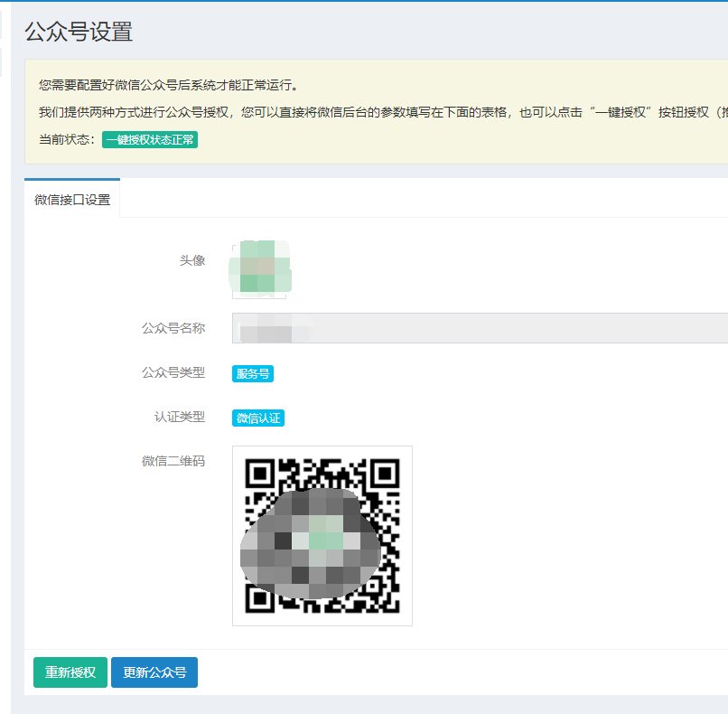
Task: Click the 公众号名称 label
Action: [173, 328]
